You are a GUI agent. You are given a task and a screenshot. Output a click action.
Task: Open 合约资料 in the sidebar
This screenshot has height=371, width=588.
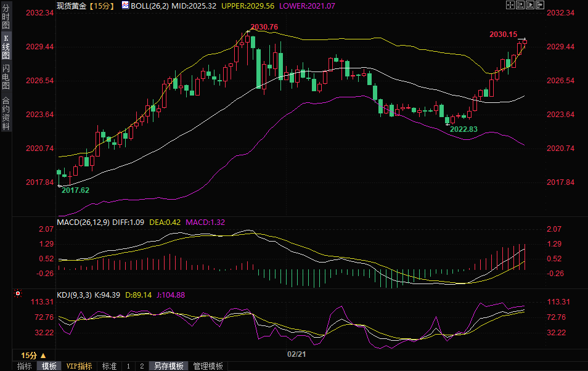[x=6, y=113]
